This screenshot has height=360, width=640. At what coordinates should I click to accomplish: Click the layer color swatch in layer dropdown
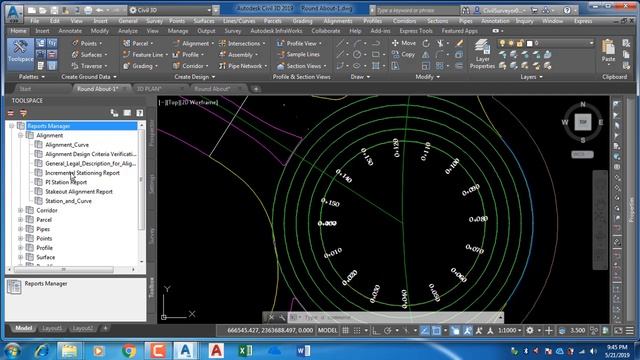(x=529, y=43)
